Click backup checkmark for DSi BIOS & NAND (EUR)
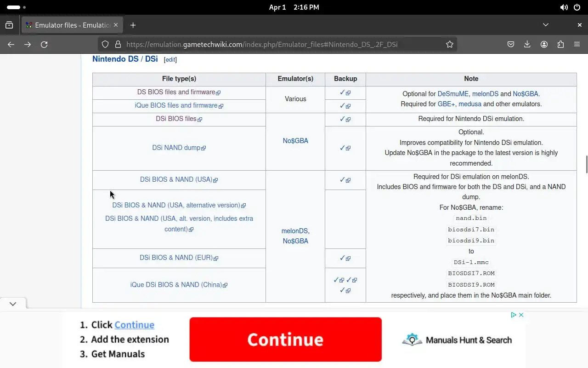This screenshot has width=588, height=368. click(345, 258)
